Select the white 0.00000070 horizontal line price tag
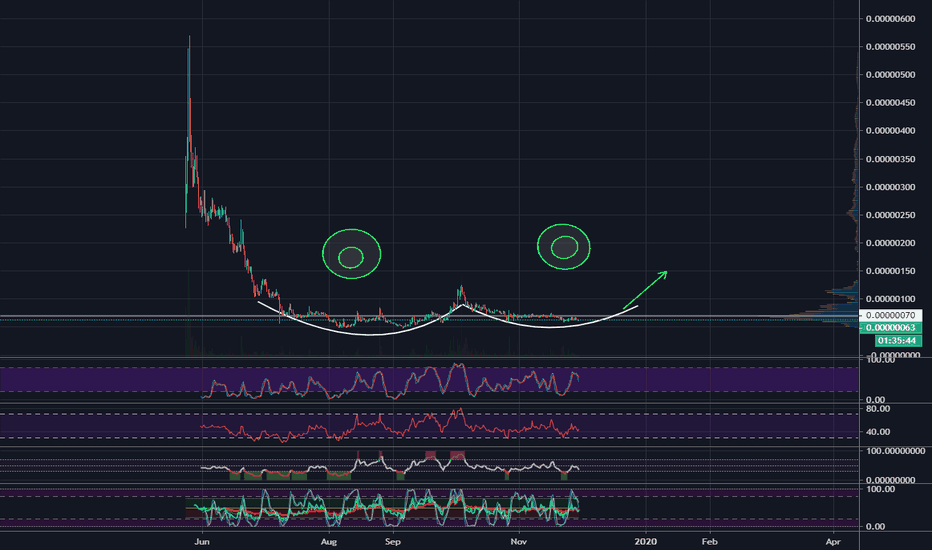Screen dimensions: 932x550 tap(890, 316)
